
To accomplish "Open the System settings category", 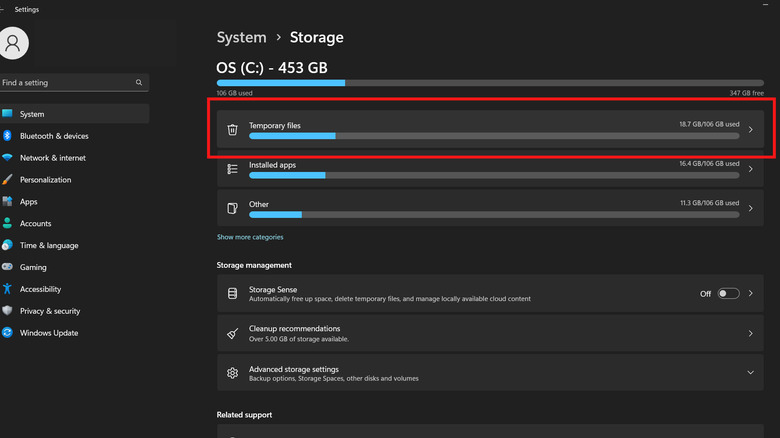I will click(75, 113).
